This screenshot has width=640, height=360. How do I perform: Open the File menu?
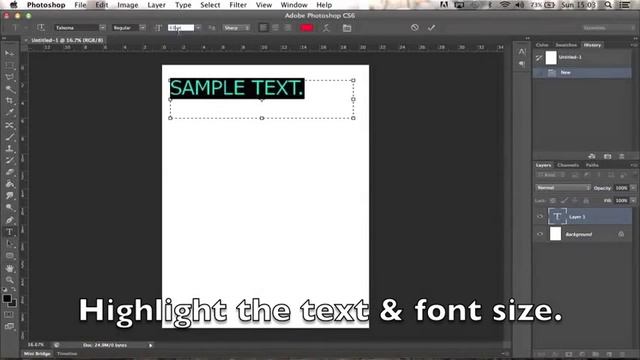(x=80, y=5)
